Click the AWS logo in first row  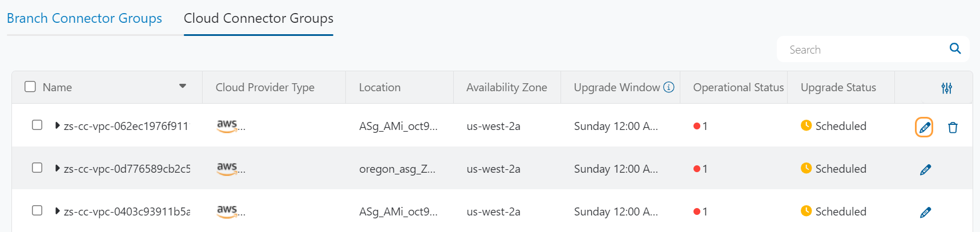pos(227,125)
